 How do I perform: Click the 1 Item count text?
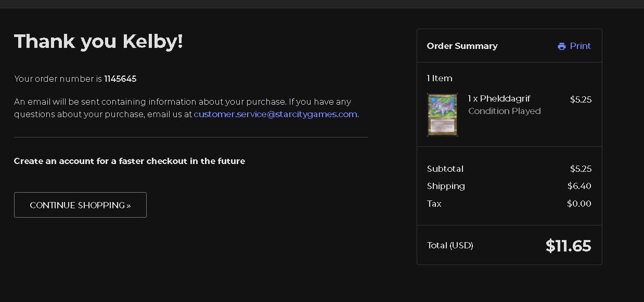(440, 78)
